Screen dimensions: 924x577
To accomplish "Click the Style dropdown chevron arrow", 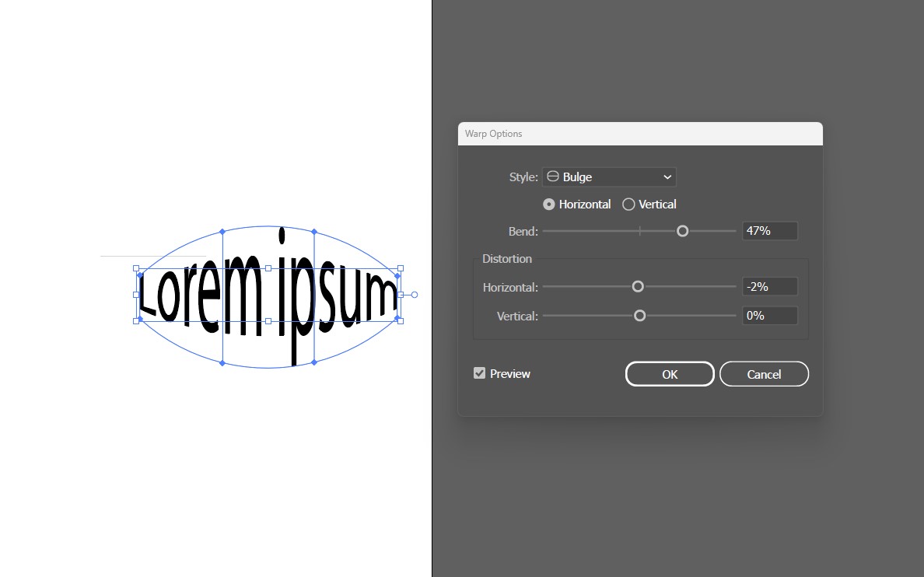I will click(667, 177).
